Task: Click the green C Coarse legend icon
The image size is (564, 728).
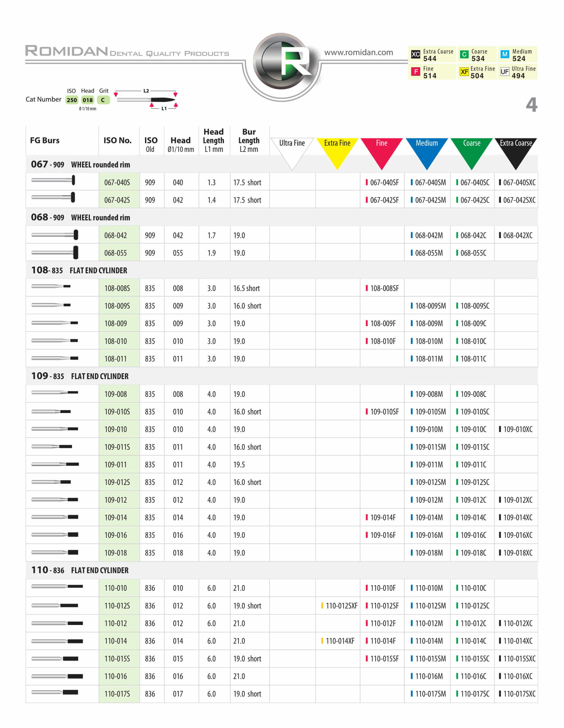Action: [464, 54]
